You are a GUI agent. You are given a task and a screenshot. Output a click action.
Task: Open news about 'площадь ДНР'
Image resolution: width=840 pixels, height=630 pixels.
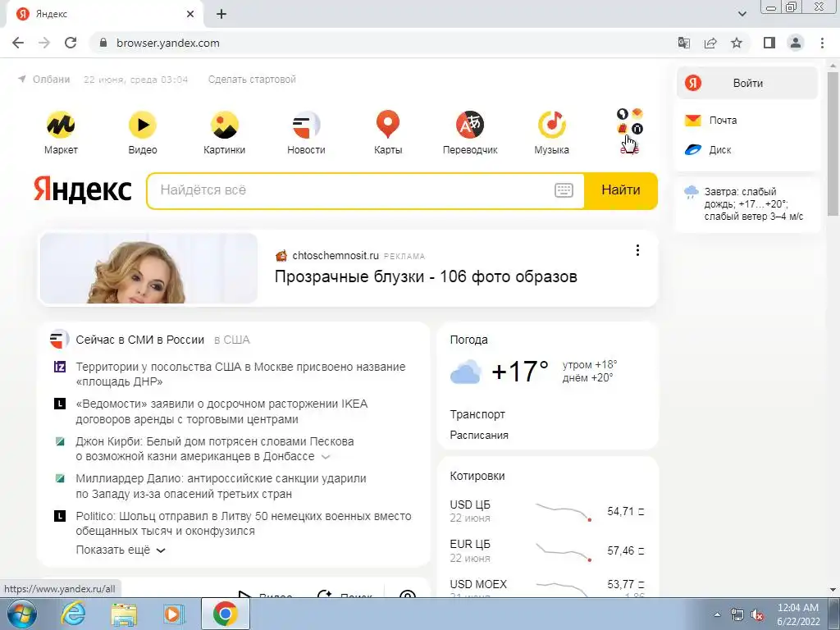[240, 374]
